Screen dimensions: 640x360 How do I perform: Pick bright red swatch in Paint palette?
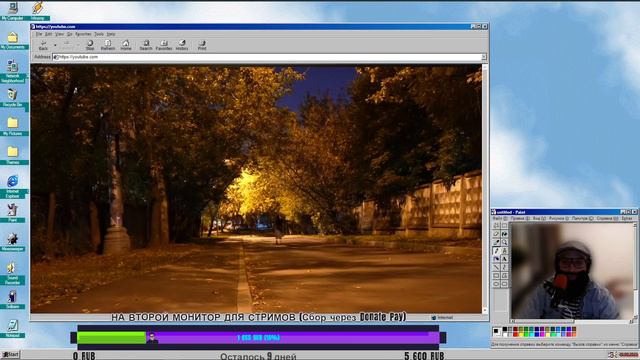tap(516, 334)
